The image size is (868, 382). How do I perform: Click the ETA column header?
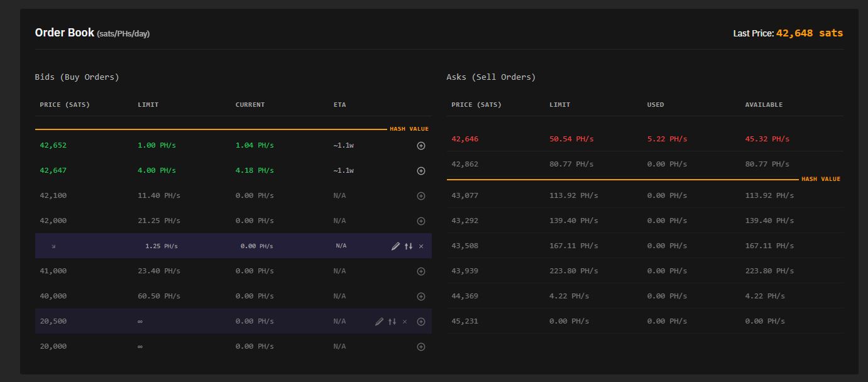coord(339,105)
